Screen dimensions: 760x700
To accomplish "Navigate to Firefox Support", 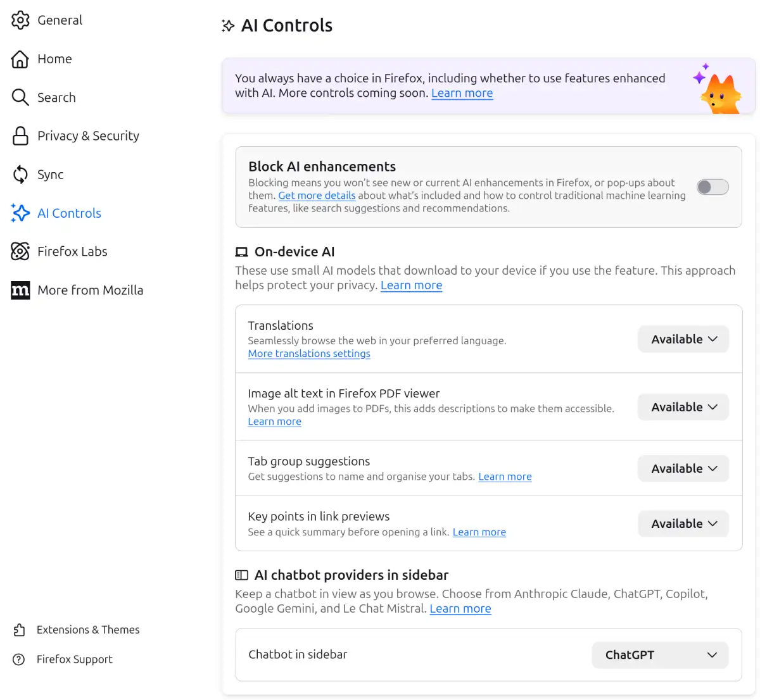I will pos(74,659).
